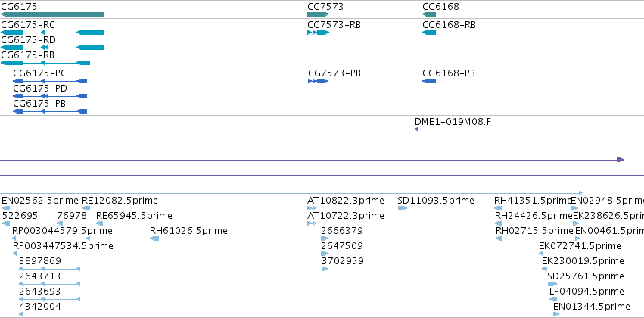Click the CG6175-PD protein feature
This screenshot has width=644, height=318.
(50, 96)
